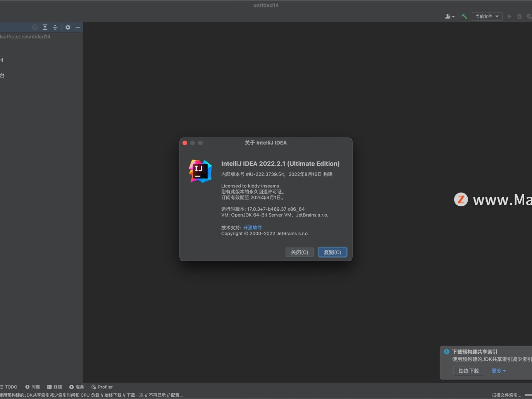Open the 更多 dropdown in the notification
The height and width of the screenshot is (399, 532).
498,371
